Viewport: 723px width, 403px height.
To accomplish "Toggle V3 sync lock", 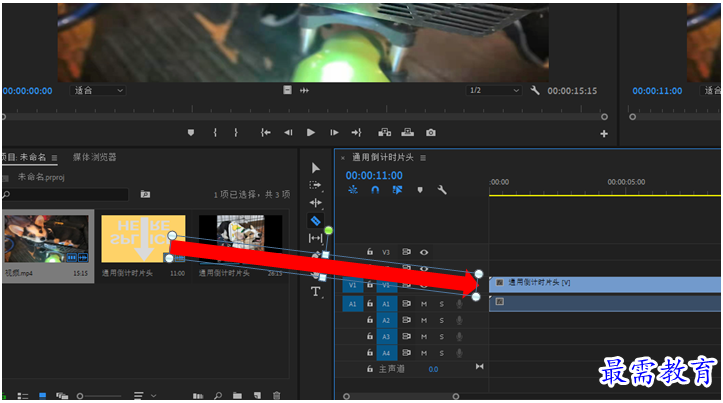I will (406, 252).
